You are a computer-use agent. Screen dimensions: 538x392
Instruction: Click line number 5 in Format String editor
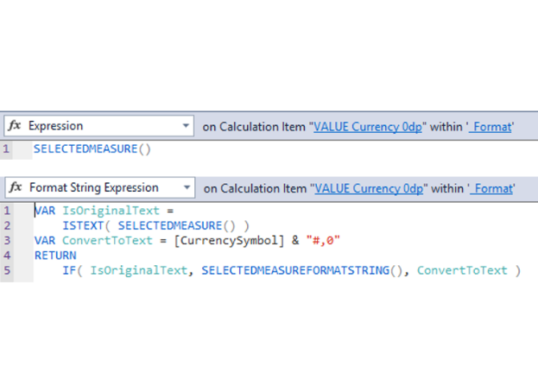7,270
